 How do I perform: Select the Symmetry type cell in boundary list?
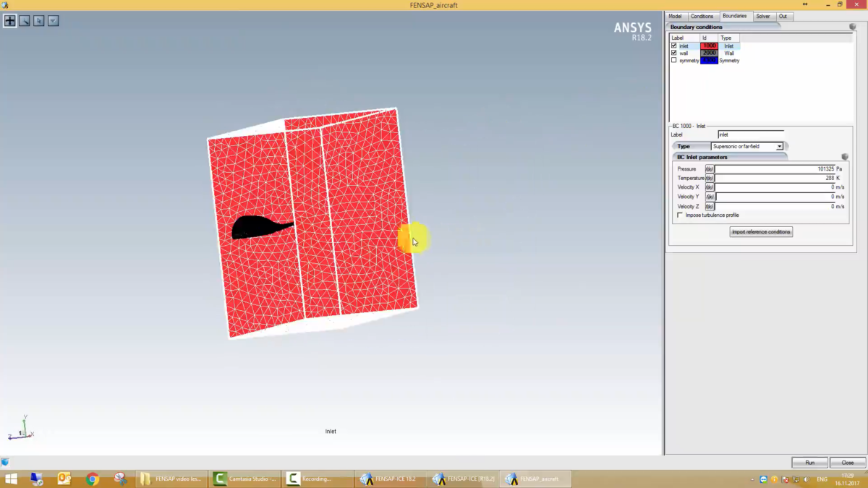(x=729, y=60)
